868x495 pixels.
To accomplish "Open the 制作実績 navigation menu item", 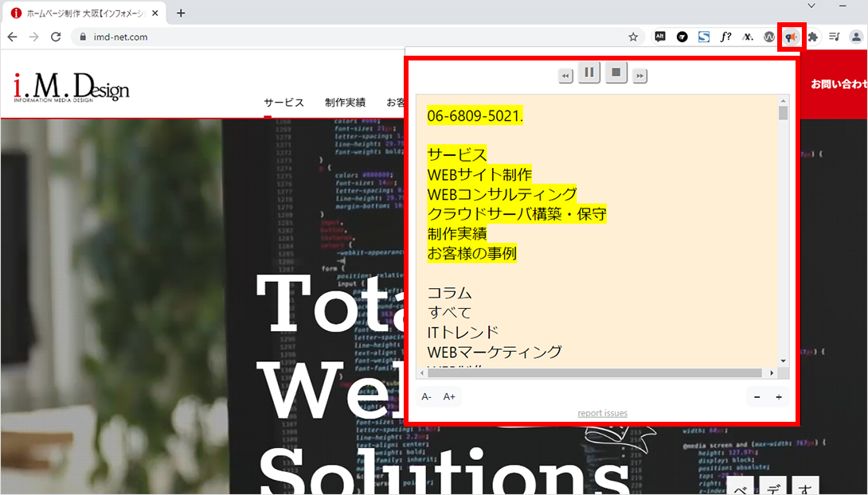I will click(345, 103).
